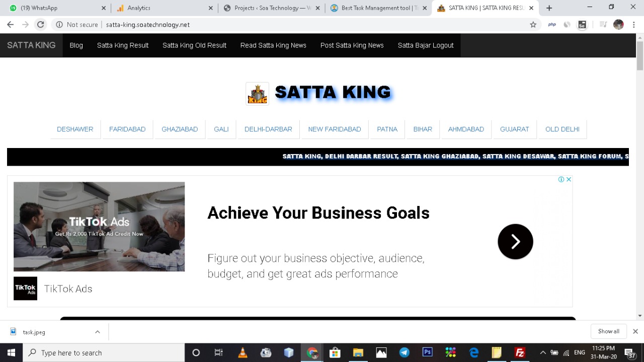Open the GHAZIABAD results link
Screen dimensions: 644x362
[180, 129]
